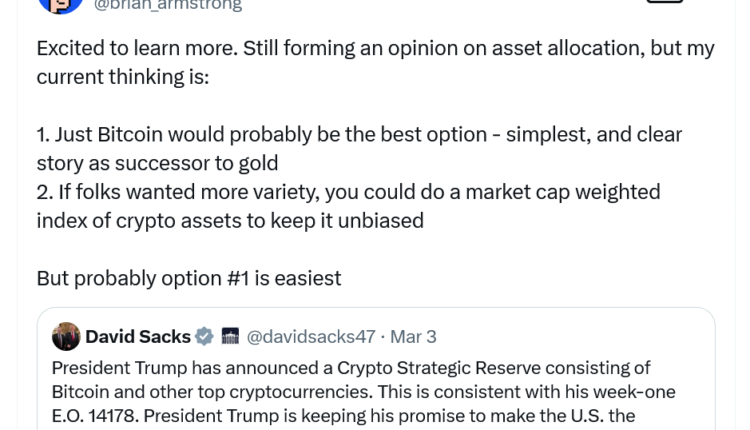Click the government building affiliation badge
750x430 pixels.
pos(230,337)
